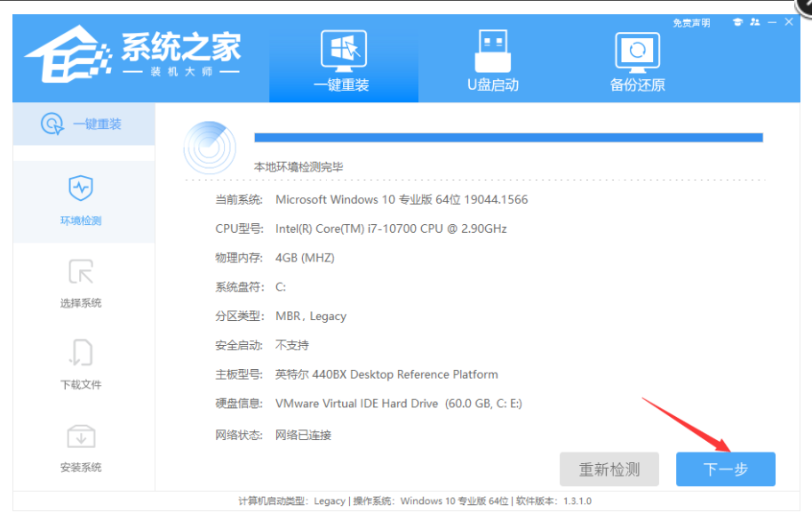The width and height of the screenshot is (812, 521).
Task: Click the 当前系统: label
Action: pyautogui.click(x=239, y=199)
